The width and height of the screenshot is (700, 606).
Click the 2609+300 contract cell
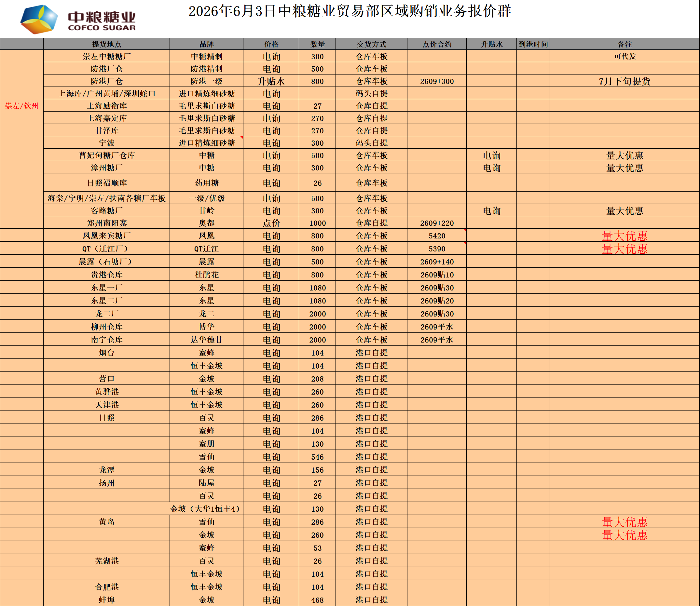click(x=437, y=81)
